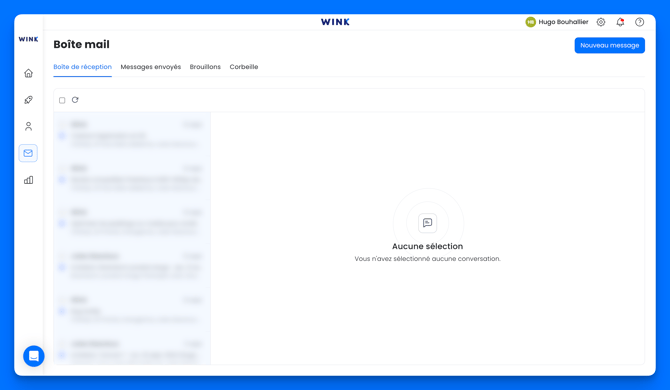Click the WINK logo in top header
The image size is (670, 390).
335,22
